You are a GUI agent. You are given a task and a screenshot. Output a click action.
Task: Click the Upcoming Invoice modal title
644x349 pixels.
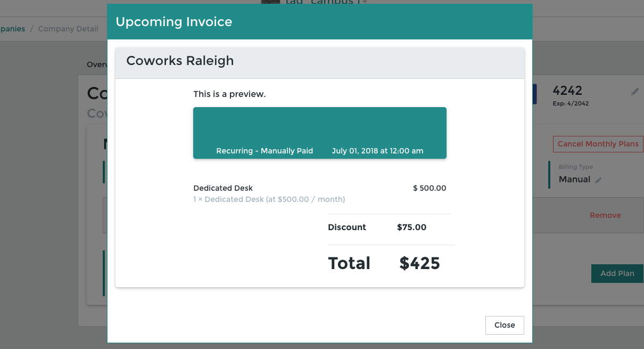(174, 22)
